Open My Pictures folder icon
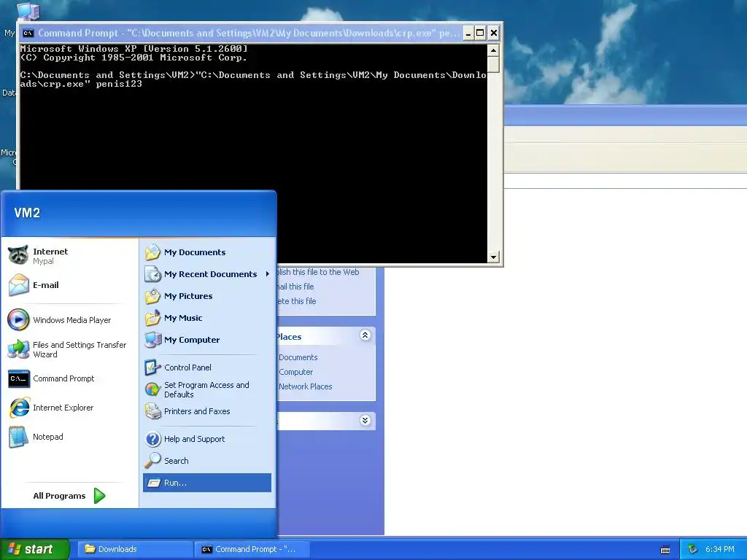 153,296
